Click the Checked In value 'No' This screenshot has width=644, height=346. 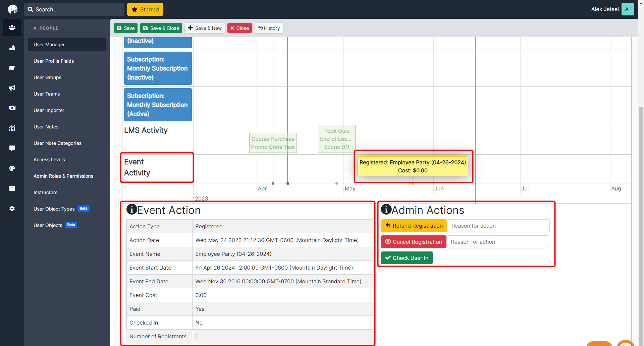click(199, 323)
